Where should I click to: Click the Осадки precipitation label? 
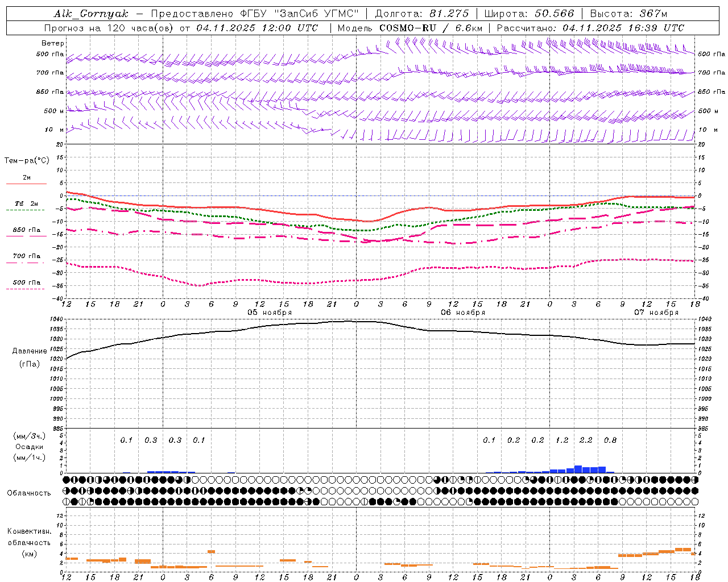pyautogui.click(x=29, y=447)
